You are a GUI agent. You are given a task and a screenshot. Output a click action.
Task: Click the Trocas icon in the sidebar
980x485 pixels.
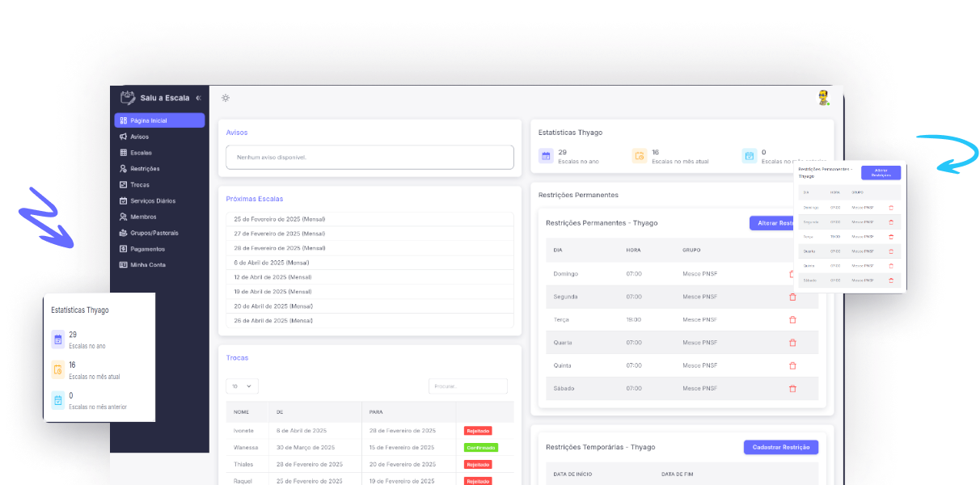click(x=123, y=184)
